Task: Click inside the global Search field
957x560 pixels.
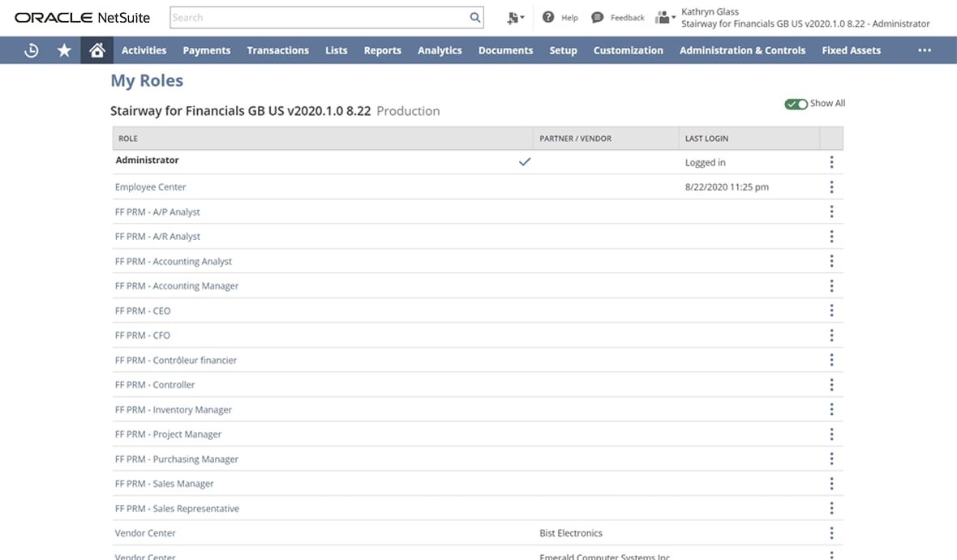Action: tap(318, 18)
